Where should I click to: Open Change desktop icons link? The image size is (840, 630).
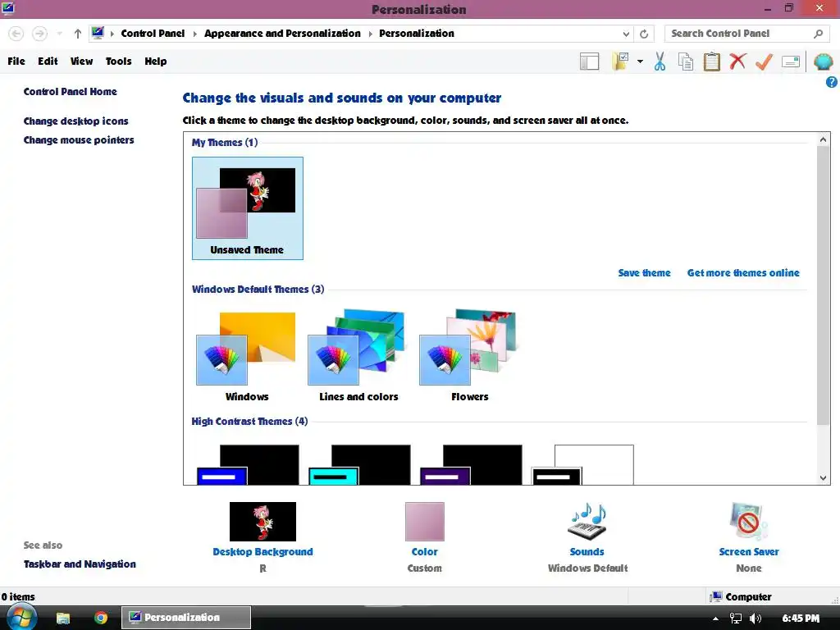click(x=76, y=121)
